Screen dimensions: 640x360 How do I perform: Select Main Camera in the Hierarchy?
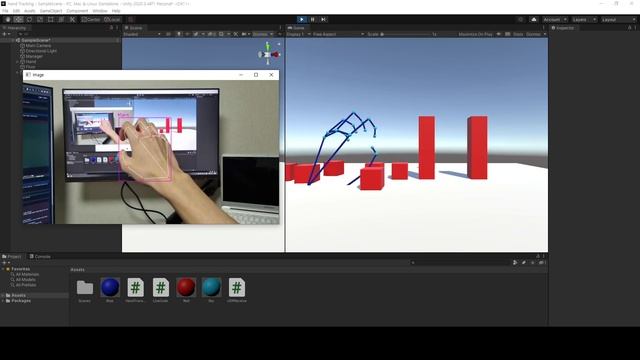pyautogui.click(x=38, y=46)
